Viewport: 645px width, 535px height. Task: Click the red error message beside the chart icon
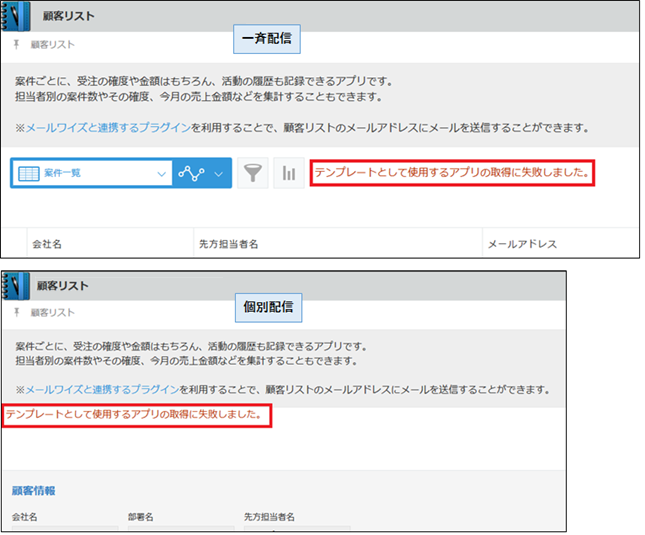click(x=450, y=173)
